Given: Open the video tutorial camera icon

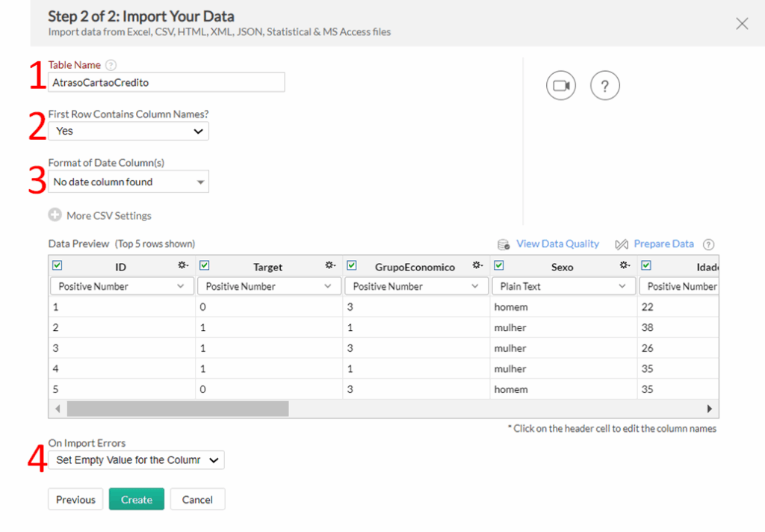Looking at the screenshot, I should (560, 86).
